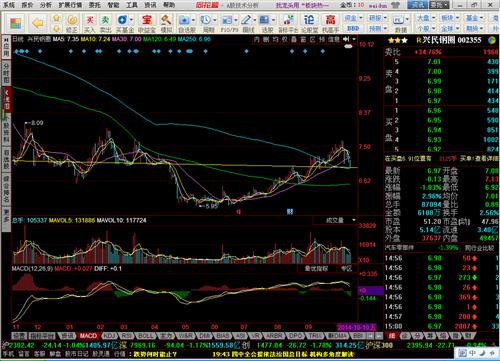Open the 分析 menu
This screenshot has width=500, height=361.
click(x=46, y=5)
